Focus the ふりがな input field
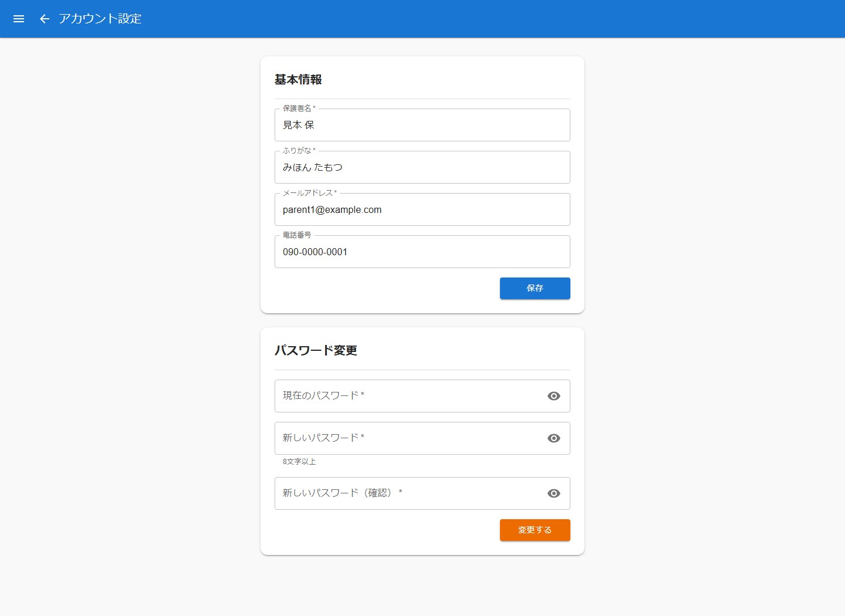The width and height of the screenshot is (845, 616). (x=422, y=167)
